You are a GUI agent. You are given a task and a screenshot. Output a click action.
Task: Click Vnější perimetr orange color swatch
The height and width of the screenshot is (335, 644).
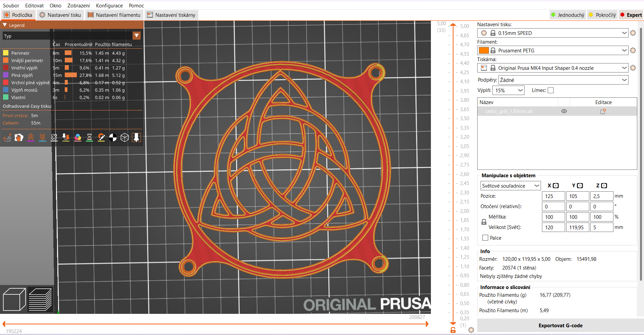click(6, 60)
